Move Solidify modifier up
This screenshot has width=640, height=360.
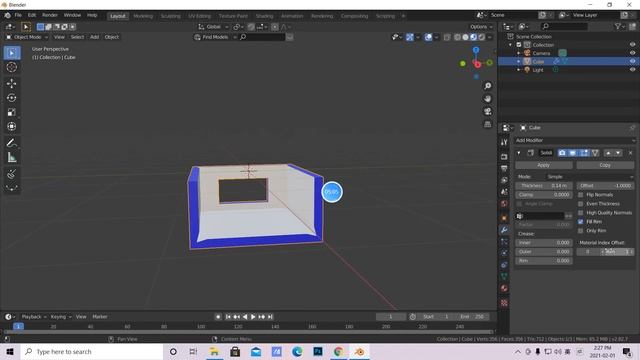(x=608, y=153)
